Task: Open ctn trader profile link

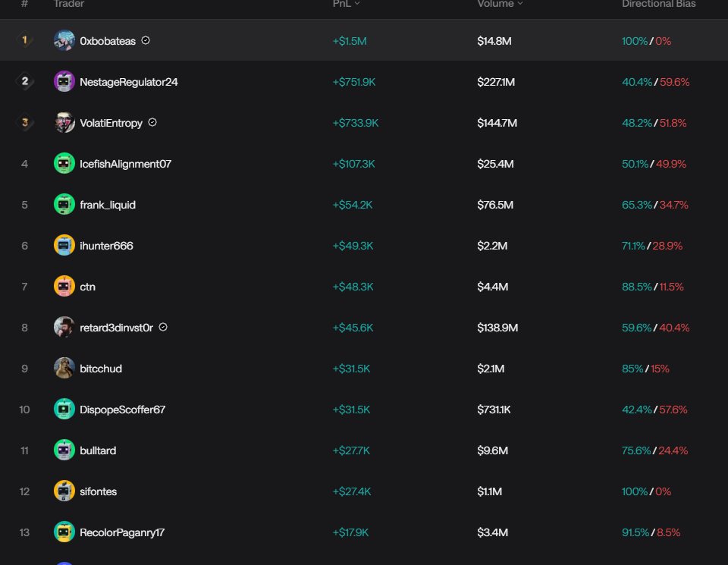Action: 87,287
